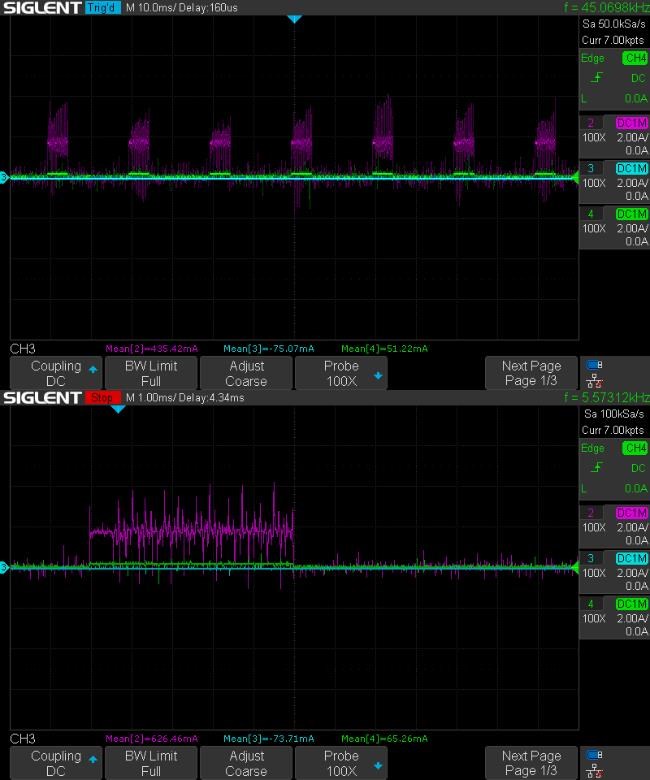Screen dimensions: 650x780
Task: Click the network LAN icon in the Stop capture
Action: 595,772
